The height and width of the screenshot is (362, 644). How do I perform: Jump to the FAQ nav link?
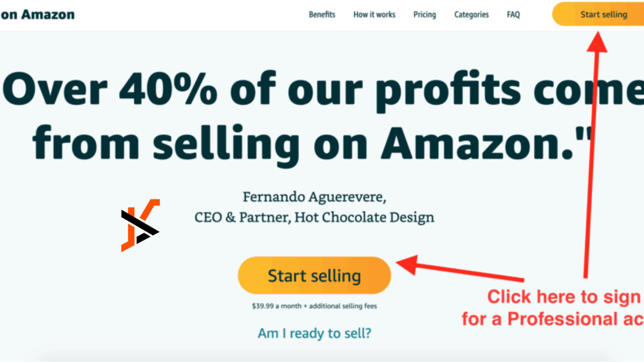tap(513, 15)
